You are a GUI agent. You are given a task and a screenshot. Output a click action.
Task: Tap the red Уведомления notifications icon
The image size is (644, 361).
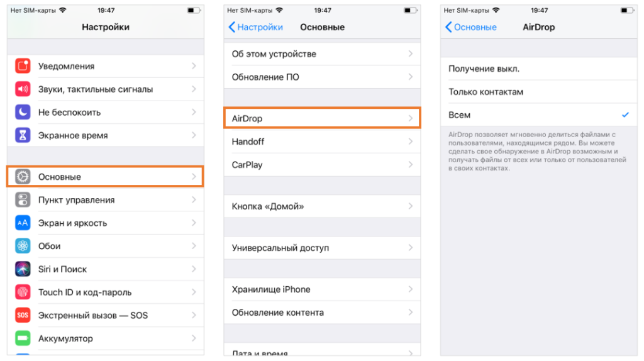(x=23, y=65)
